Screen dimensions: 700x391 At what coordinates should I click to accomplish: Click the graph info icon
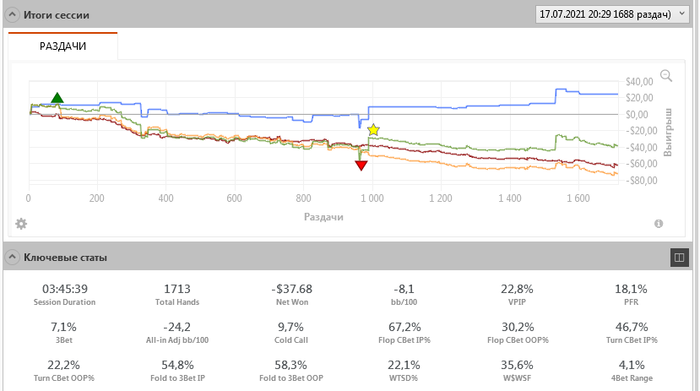[658, 224]
